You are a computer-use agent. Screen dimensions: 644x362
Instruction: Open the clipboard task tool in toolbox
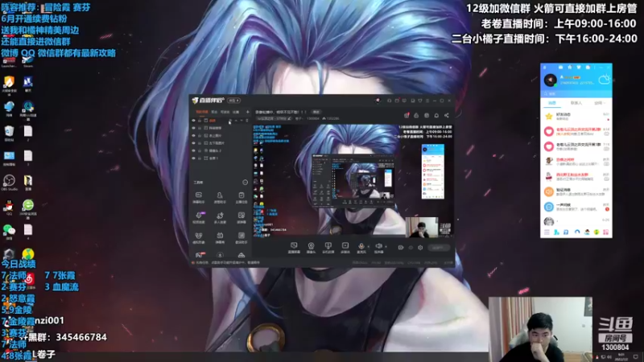tap(242, 197)
